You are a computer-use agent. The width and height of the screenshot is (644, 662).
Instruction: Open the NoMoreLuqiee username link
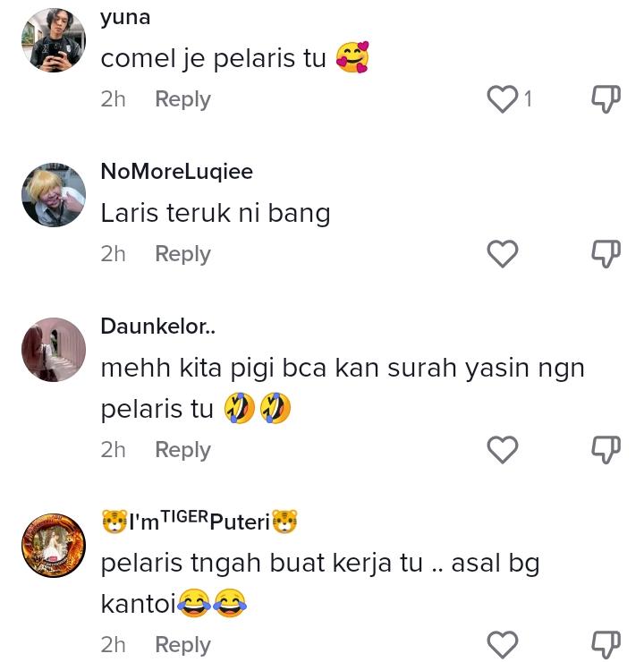tap(177, 172)
